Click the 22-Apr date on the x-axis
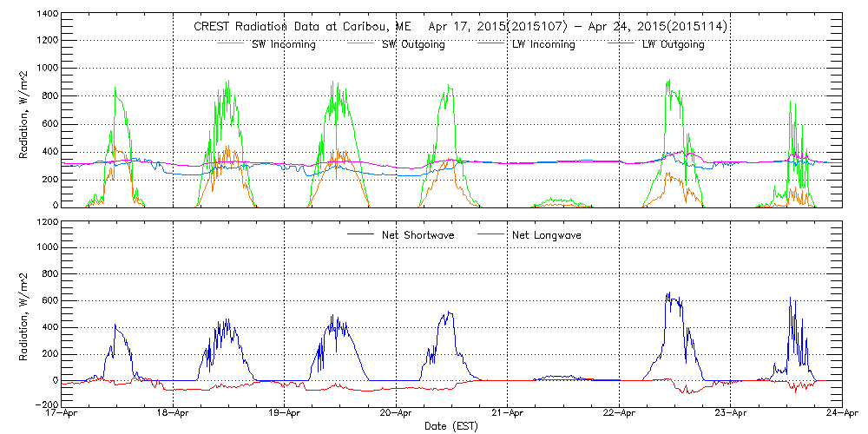868x434 pixels. pyautogui.click(x=618, y=414)
